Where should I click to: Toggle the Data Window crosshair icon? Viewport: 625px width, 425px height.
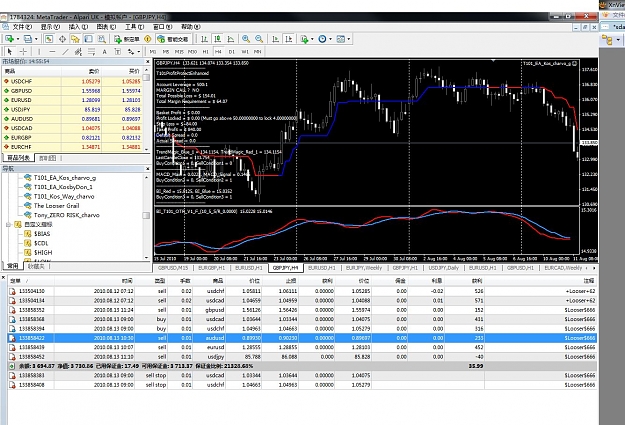[62, 39]
